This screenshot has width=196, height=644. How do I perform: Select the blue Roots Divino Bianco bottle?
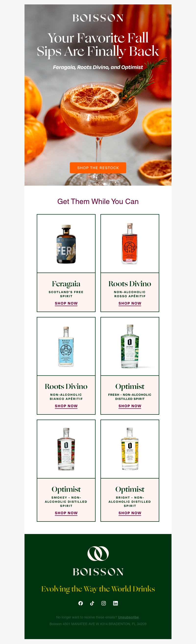click(x=66, y=346)
